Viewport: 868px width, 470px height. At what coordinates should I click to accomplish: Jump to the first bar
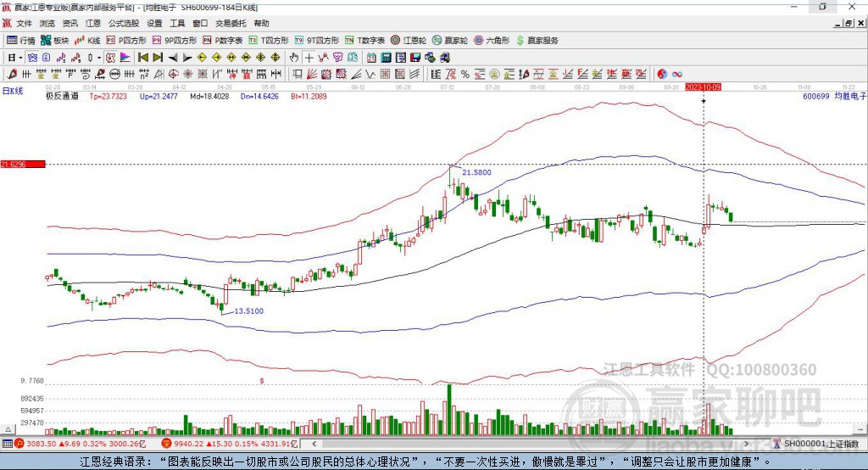pos(142,58)
